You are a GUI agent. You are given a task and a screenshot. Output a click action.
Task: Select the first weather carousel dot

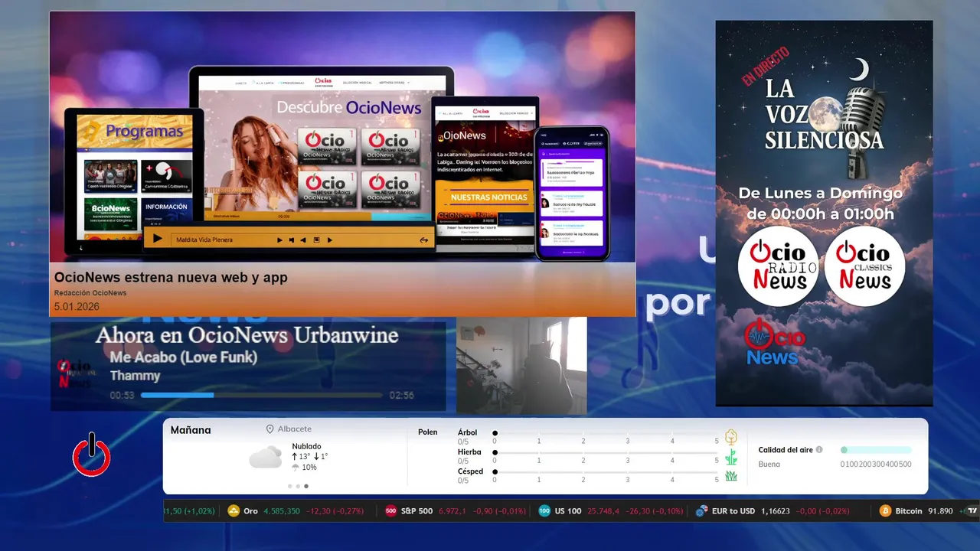290,486
